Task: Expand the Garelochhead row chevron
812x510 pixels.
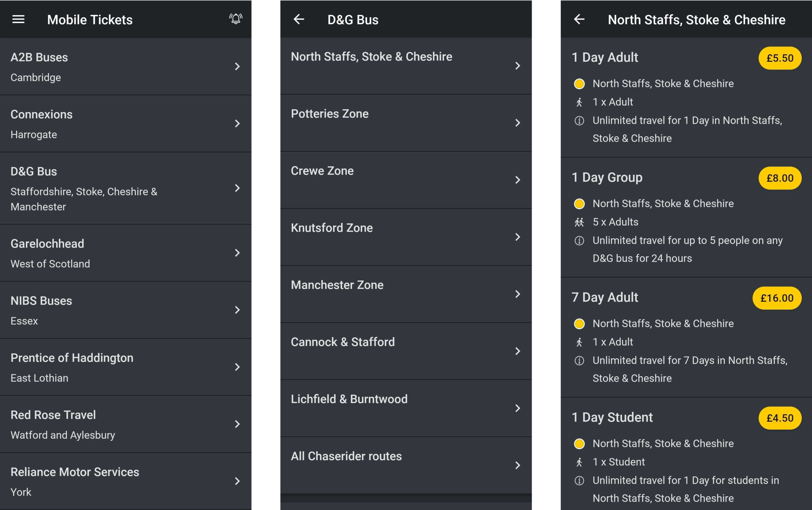Action: click(237, 253)
